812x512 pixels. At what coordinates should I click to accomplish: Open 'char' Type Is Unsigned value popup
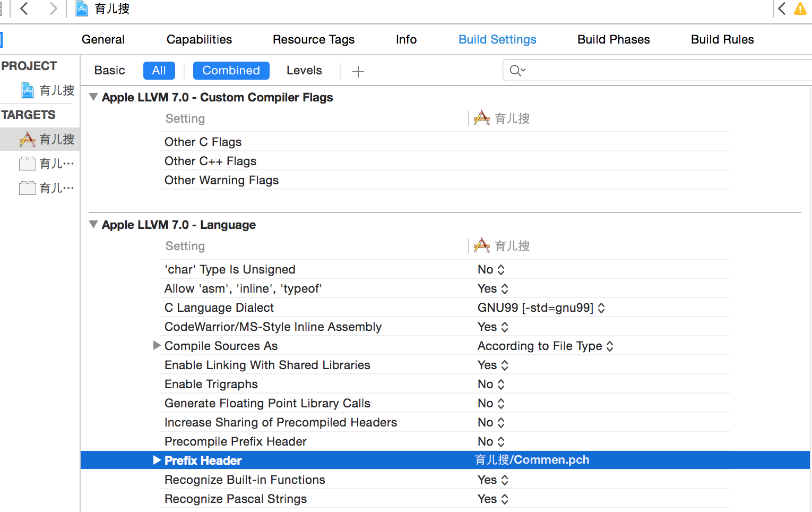491,269
